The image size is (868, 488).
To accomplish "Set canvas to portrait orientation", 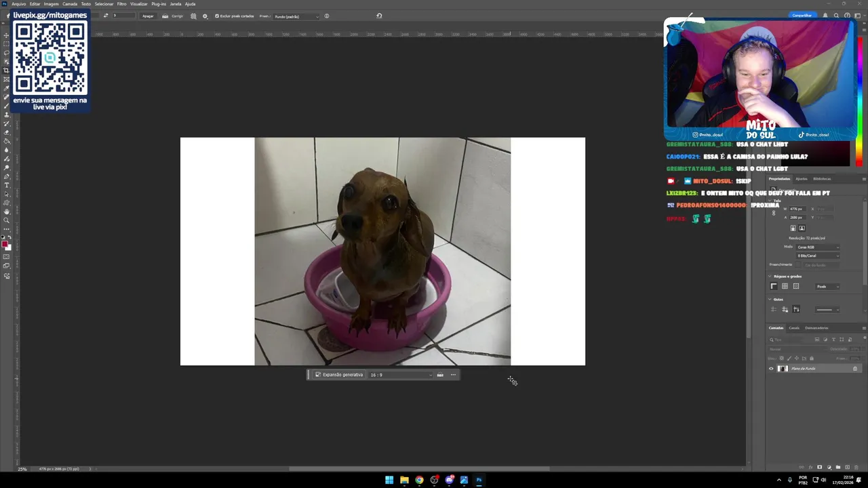I will [x=793, y=228].
